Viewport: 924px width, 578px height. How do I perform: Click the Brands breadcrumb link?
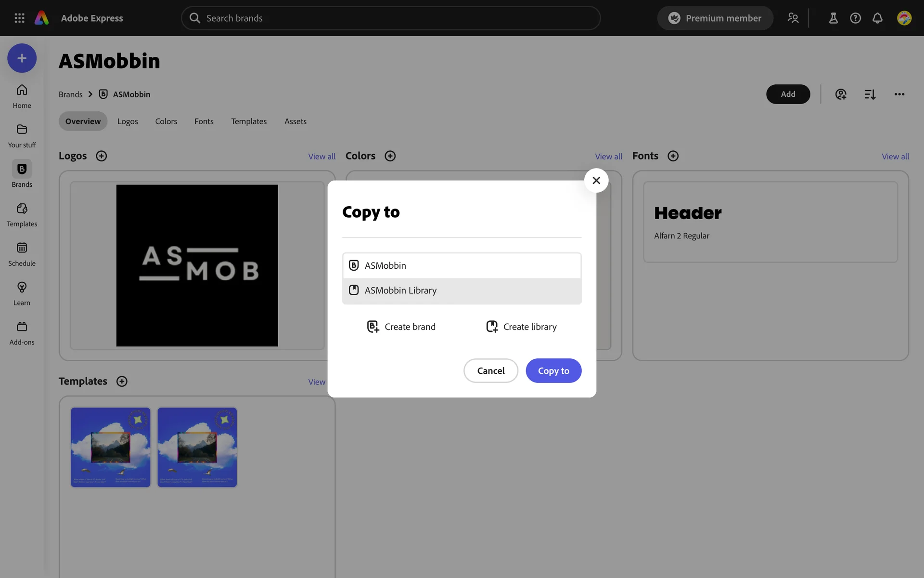[x=70, y=94]
